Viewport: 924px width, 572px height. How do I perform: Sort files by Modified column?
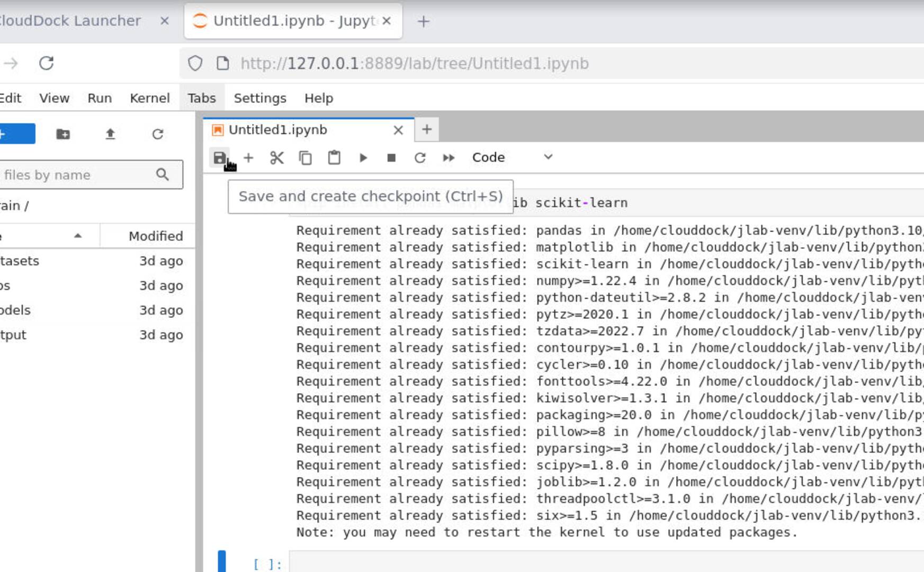(155, 236)
